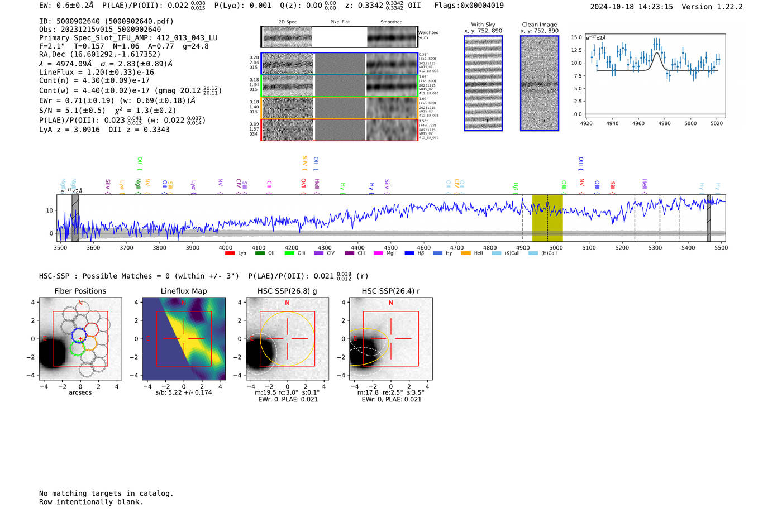Select the Obs: 20231215v015_5000902640 line
The height and width of the screenshot is (532, 782).
click(x=100, y=30)
